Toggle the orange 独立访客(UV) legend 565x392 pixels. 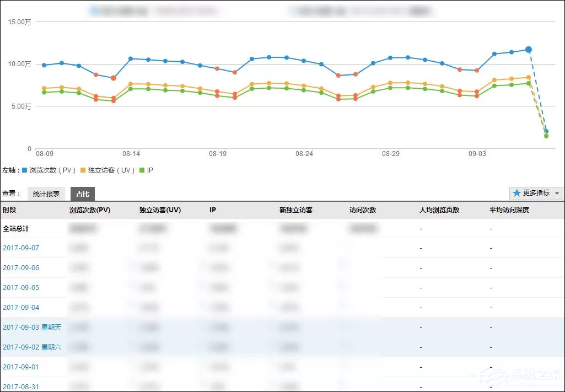[x=107, y=170]
